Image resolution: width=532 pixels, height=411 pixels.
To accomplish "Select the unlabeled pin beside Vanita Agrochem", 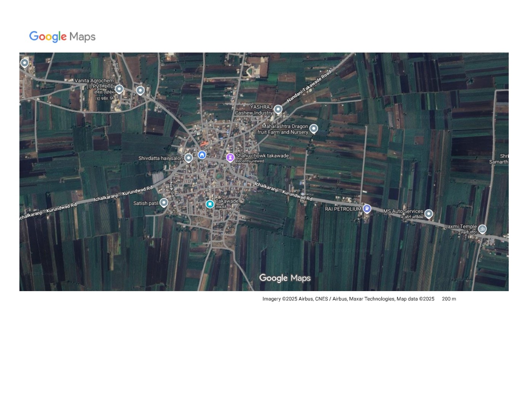I will [x=140, y=89].
